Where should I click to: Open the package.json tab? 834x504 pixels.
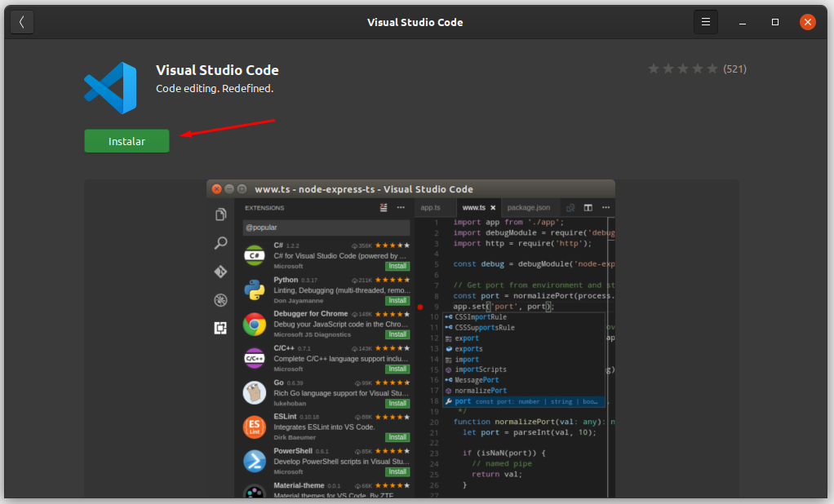tap(529, 207)
